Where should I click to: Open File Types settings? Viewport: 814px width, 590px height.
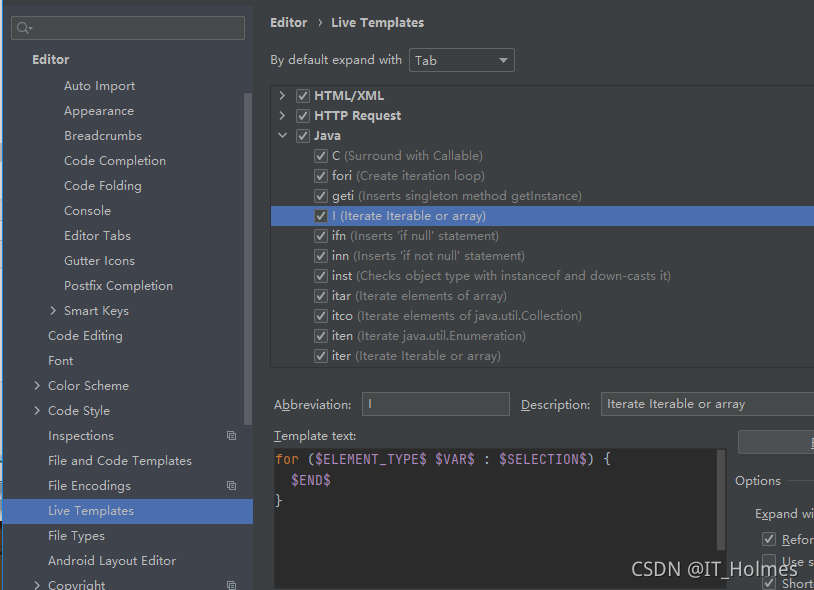point(76,536)
